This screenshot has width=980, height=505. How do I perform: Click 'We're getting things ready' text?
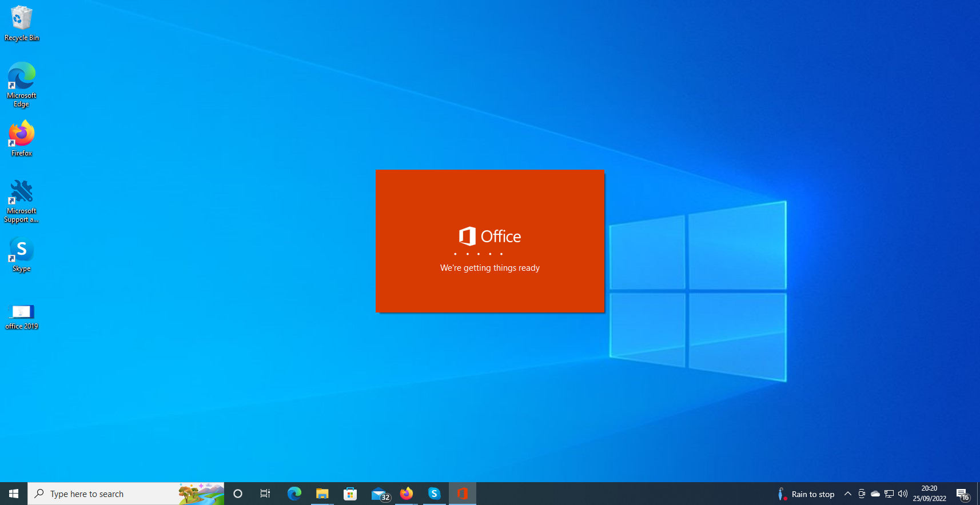click(x=490, y=268)
